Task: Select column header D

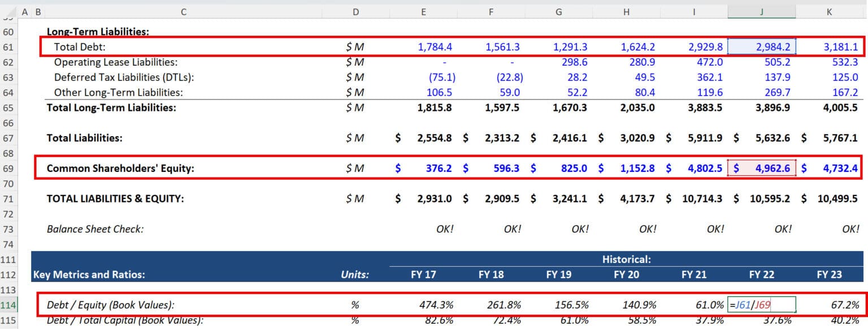Action: click(x=355, y=11)
